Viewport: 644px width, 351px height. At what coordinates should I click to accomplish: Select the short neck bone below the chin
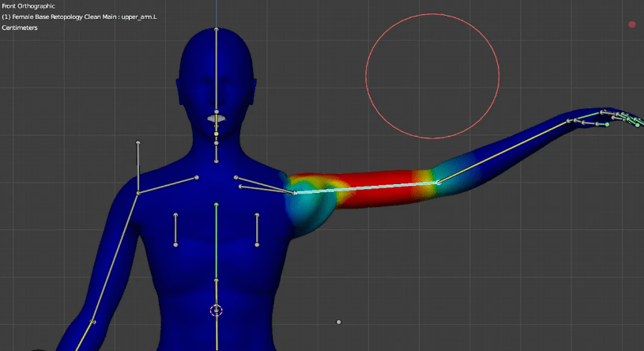(217, 152)
